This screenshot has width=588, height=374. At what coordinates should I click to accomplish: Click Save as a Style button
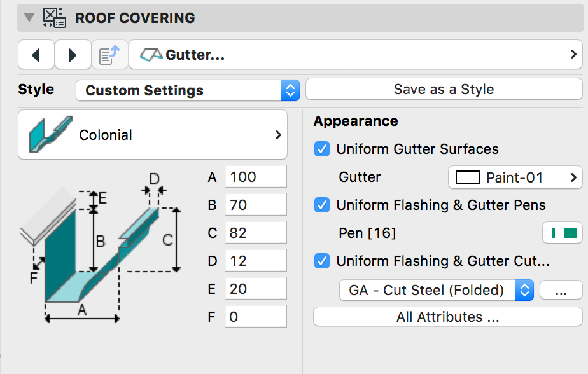coord(444,90)
